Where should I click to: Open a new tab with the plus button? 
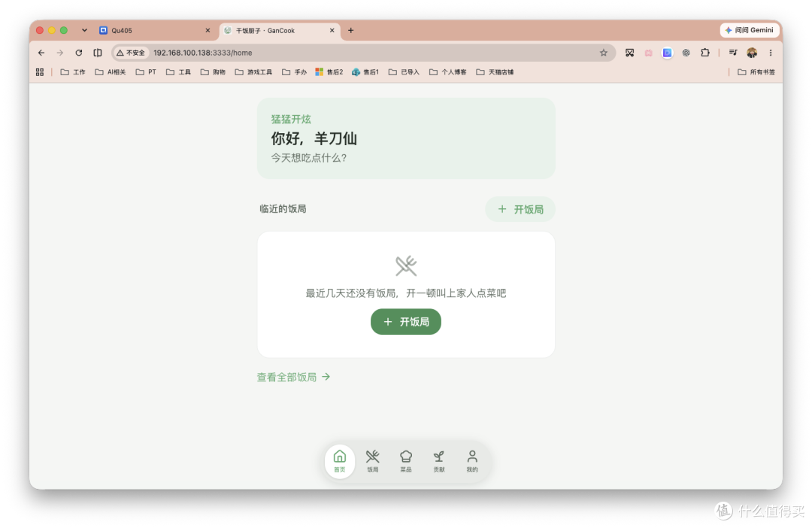(350, 31)
